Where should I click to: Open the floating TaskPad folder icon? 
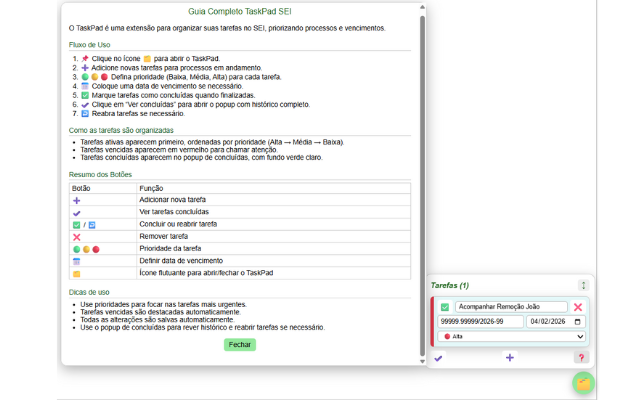583,383
